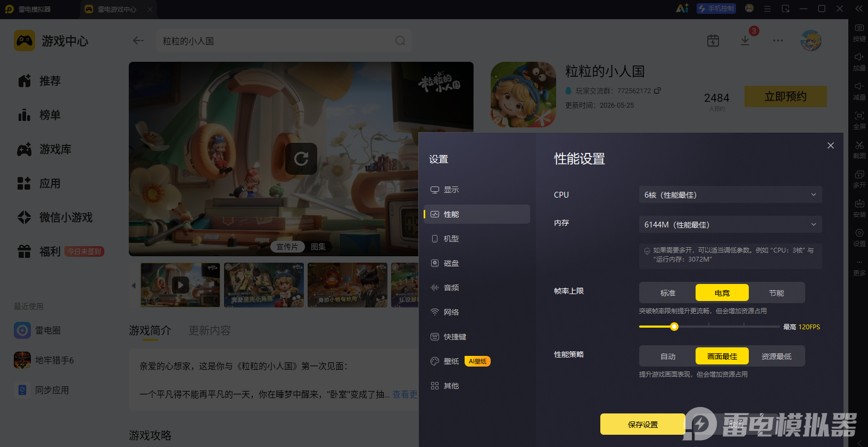Open 同步应用 from recently used
868x447 pixels.
coord(42,390)
